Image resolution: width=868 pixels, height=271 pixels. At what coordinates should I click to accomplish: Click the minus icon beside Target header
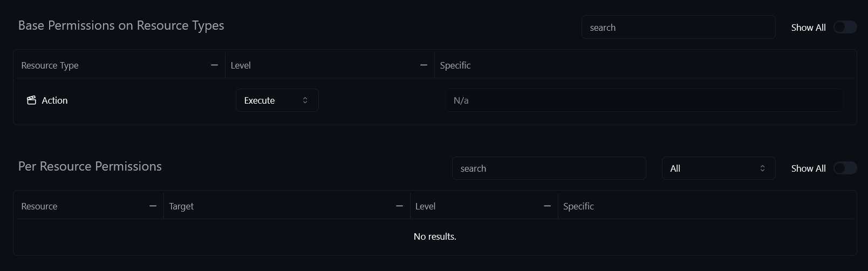[x=399, y=206]
